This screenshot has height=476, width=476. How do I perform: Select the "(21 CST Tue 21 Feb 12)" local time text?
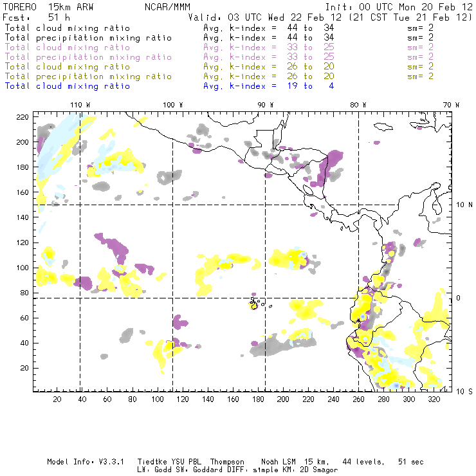pos(410,17)
